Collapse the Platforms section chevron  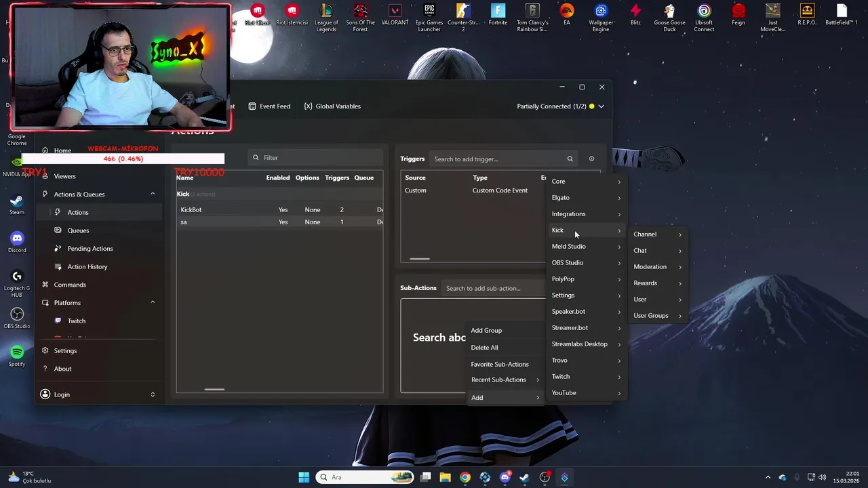click(x=153, y=302)
